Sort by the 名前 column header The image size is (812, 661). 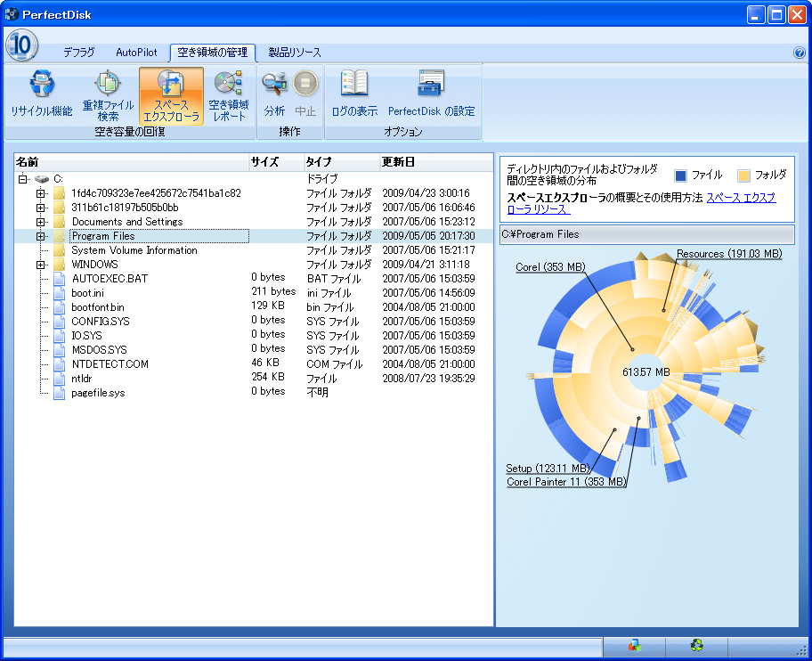pos(132,162)
